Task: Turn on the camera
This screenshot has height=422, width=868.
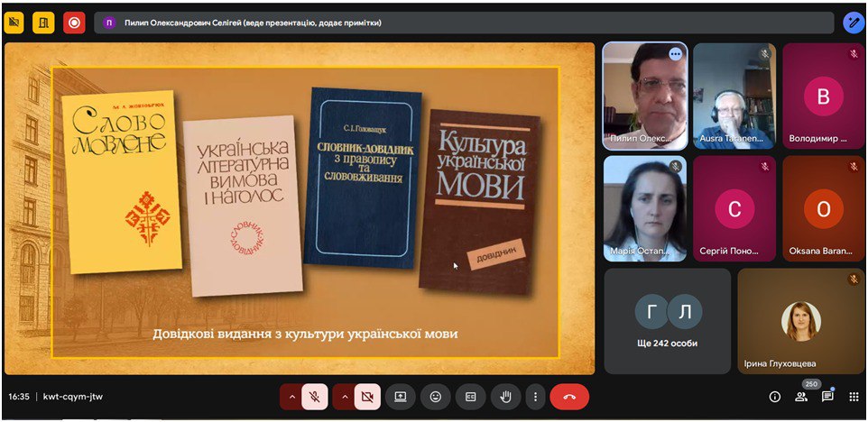Action: 367,397
